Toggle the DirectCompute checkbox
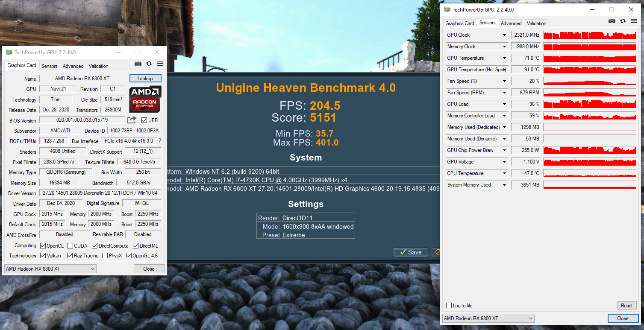This screenshot has width=644, height=330. click(94, 246)
